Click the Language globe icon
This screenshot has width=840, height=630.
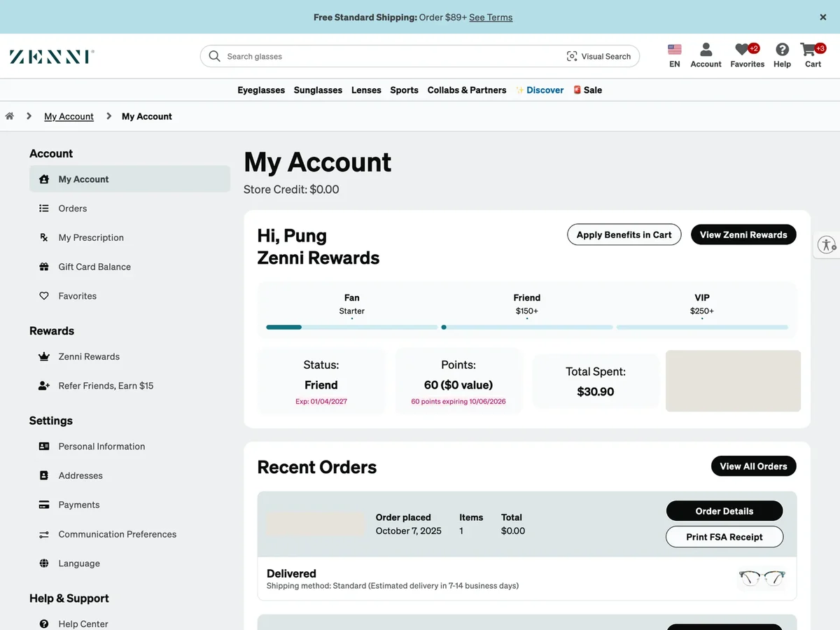(44, 563)
